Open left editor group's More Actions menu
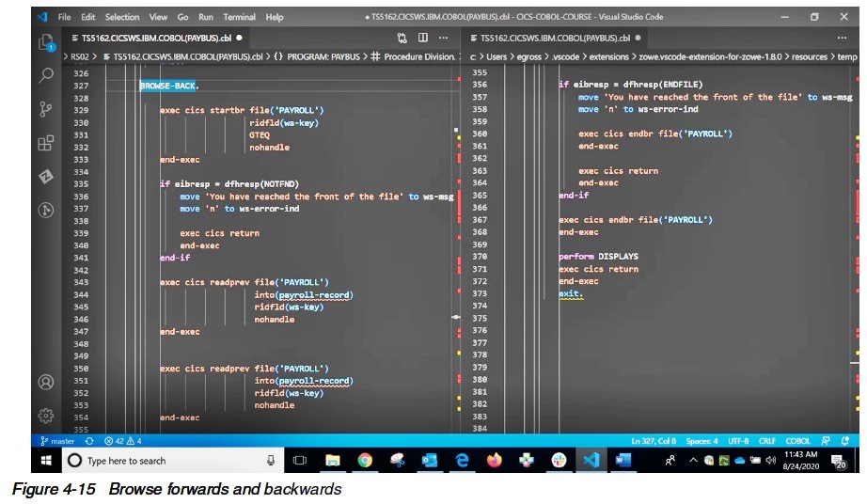This screenshot has height=504, width=867. click(444, 38)
